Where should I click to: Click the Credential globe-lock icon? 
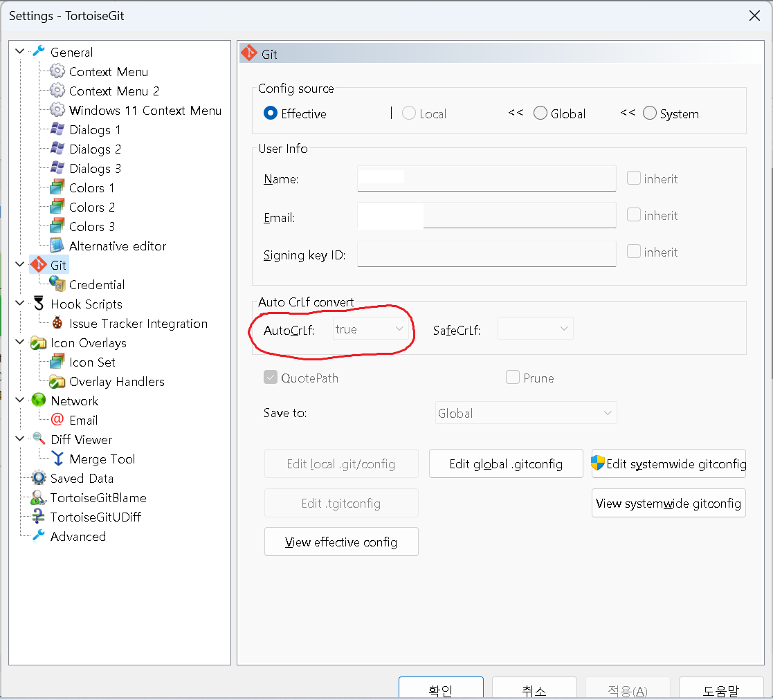coord(57,284)
